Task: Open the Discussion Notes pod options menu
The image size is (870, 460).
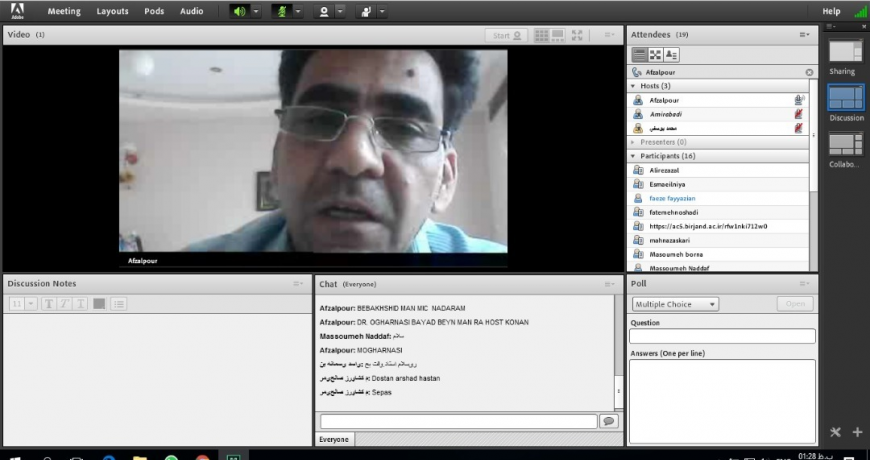Action: click(x=299, y=284)
